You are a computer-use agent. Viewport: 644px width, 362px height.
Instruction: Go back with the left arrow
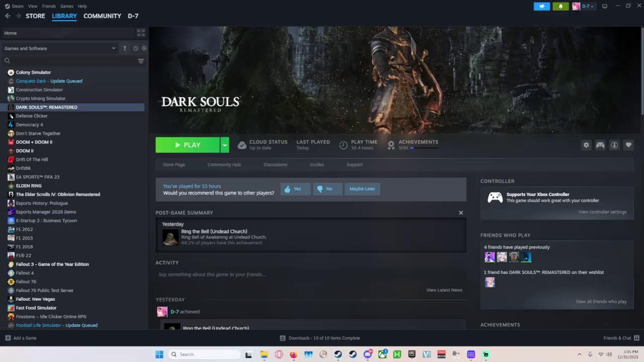[x=8, y=16]
